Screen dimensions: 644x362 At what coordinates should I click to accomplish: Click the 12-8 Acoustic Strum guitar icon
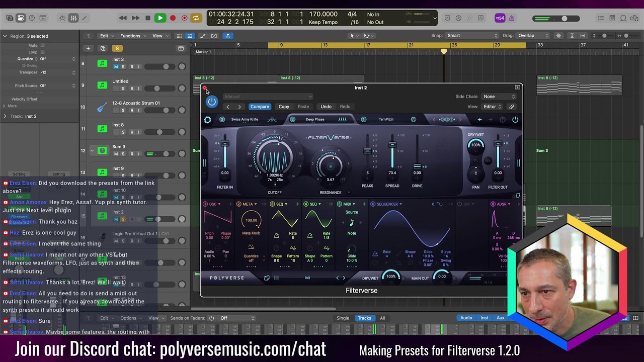102,107
